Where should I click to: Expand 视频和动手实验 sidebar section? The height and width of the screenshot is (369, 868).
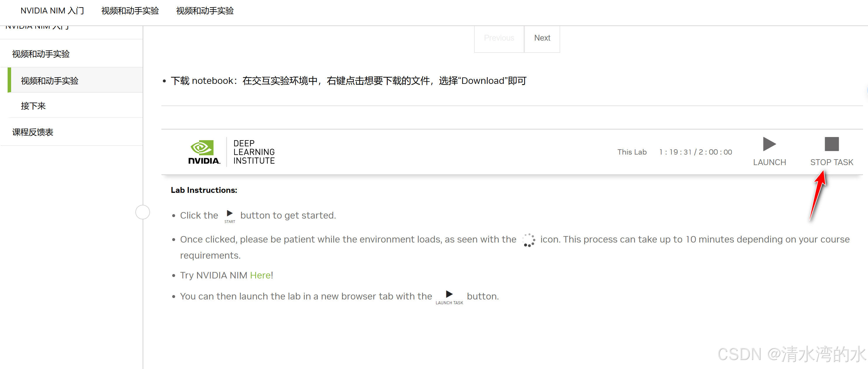pyautogui.click(x=41, y=54)
